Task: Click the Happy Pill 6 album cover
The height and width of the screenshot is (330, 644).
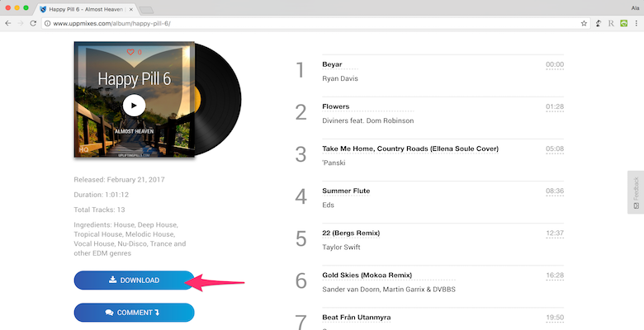Action: tap(135, 99)
